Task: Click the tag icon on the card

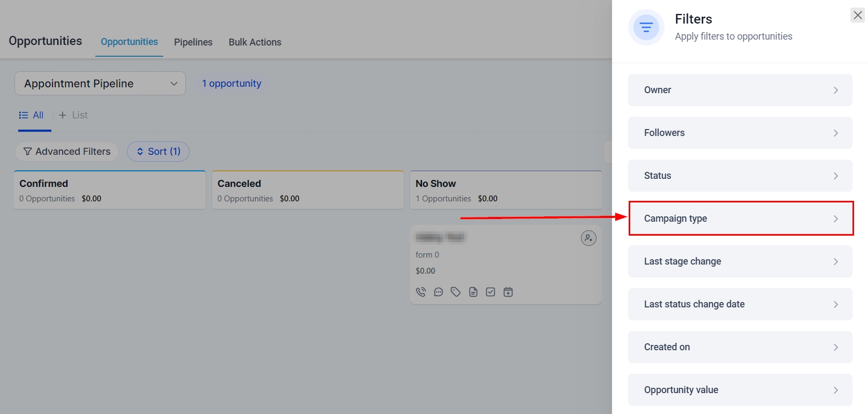Action: [456, 292]
